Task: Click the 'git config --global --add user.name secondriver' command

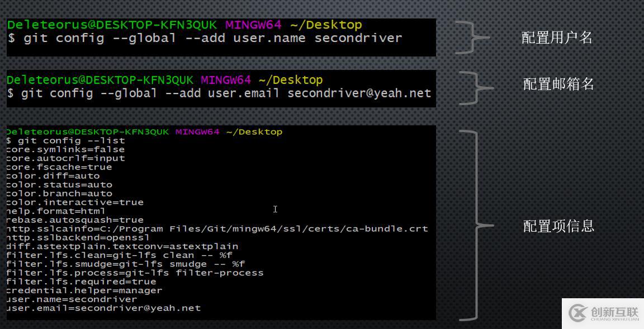Action: 205,38
